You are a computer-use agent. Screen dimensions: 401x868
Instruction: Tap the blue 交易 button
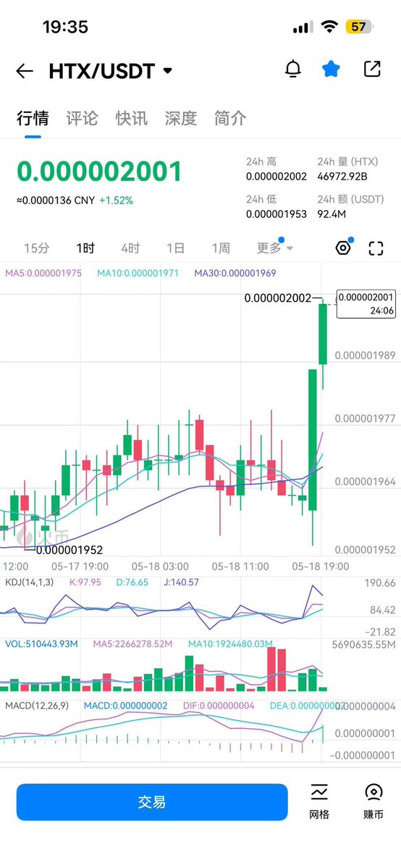click(x=152, y=801)
